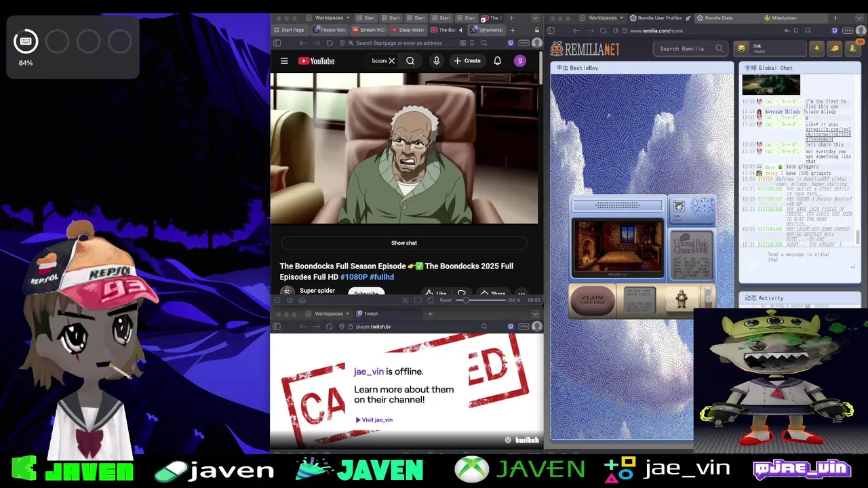This screenshot has height=488, width=868.
Task: Capture page with status bar camera icon
Action: point(405,300)
